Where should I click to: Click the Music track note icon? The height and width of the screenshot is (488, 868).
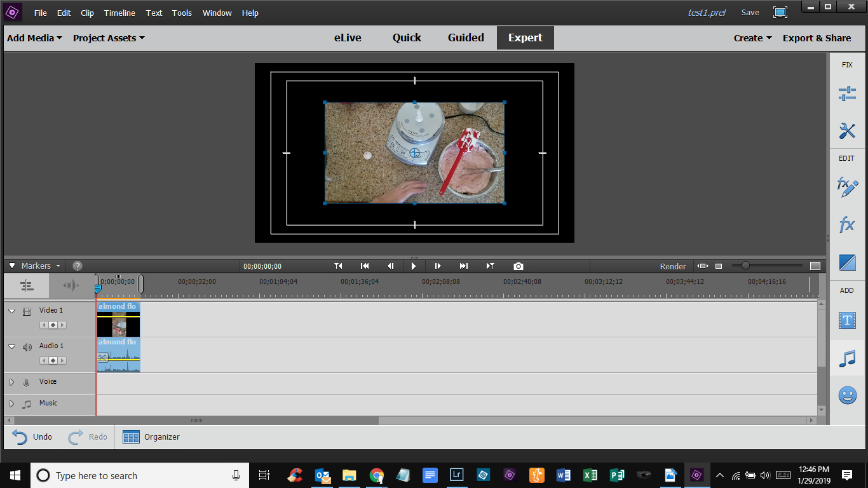point(27,404)
